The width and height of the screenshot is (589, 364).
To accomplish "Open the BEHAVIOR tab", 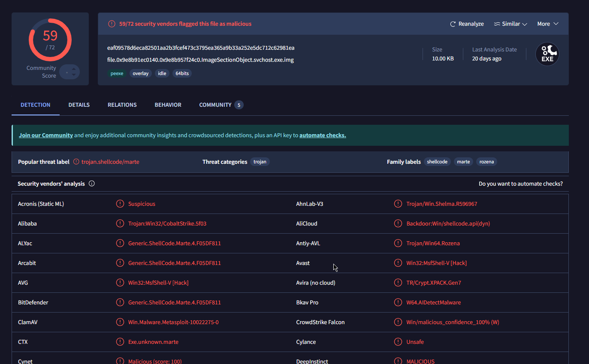I will point(168,105).
